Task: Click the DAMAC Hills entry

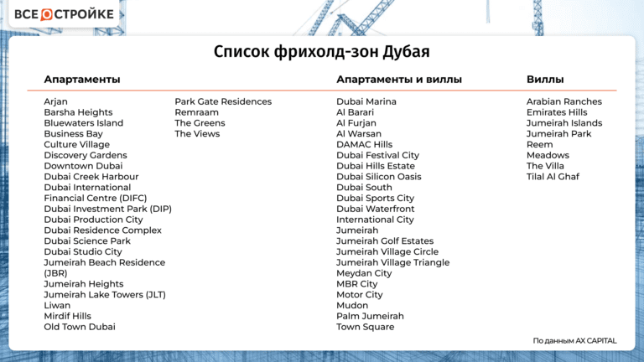Action: click(x=364, y=144)
